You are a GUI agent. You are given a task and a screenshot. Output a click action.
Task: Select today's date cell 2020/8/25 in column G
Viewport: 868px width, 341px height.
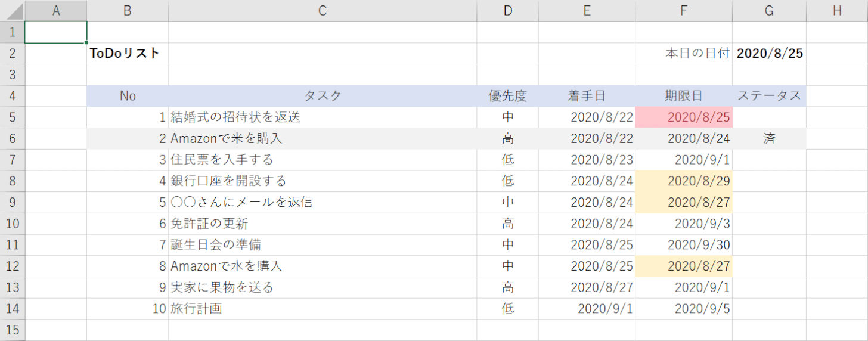pyautogui.click(x=770, y=54)
